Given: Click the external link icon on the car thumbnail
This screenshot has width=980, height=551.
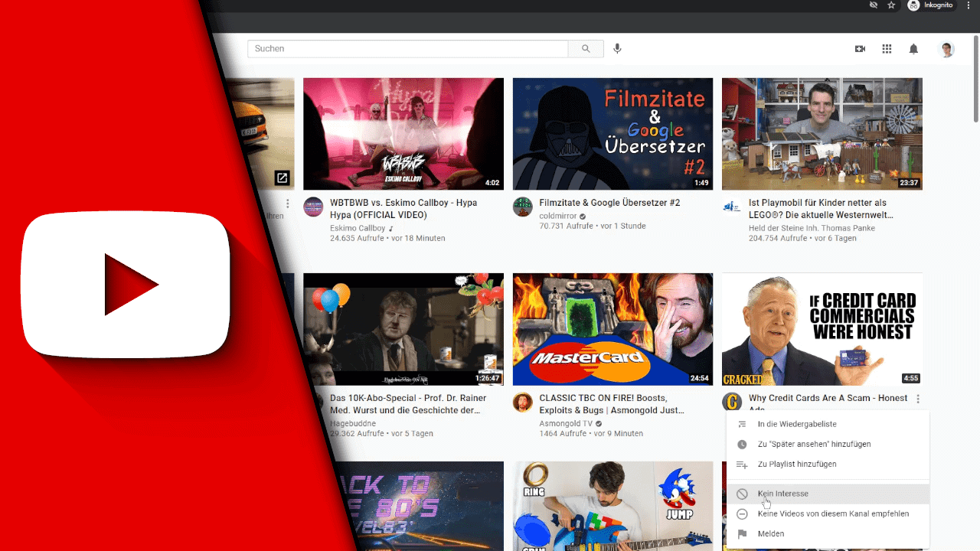Looking at the screenshot, I should tap(282, 178).
